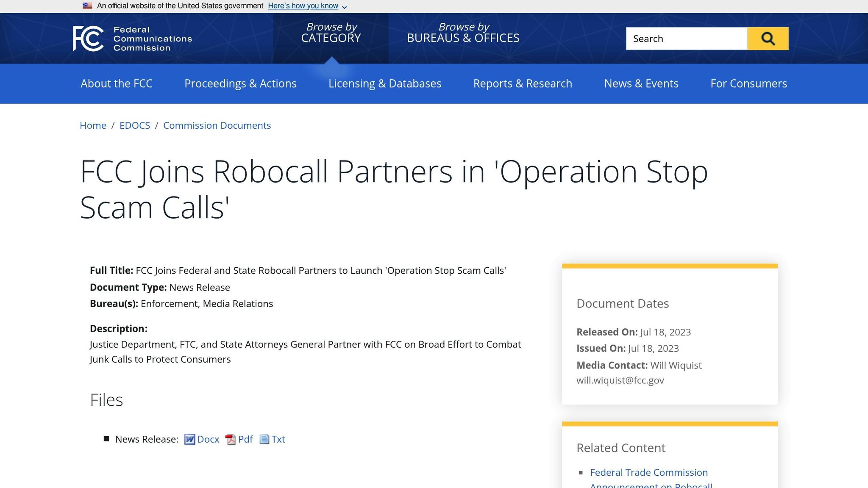This screenshot has width=868, height=488.
Task: Open the About the FCC menu
Action: (117, 83)
